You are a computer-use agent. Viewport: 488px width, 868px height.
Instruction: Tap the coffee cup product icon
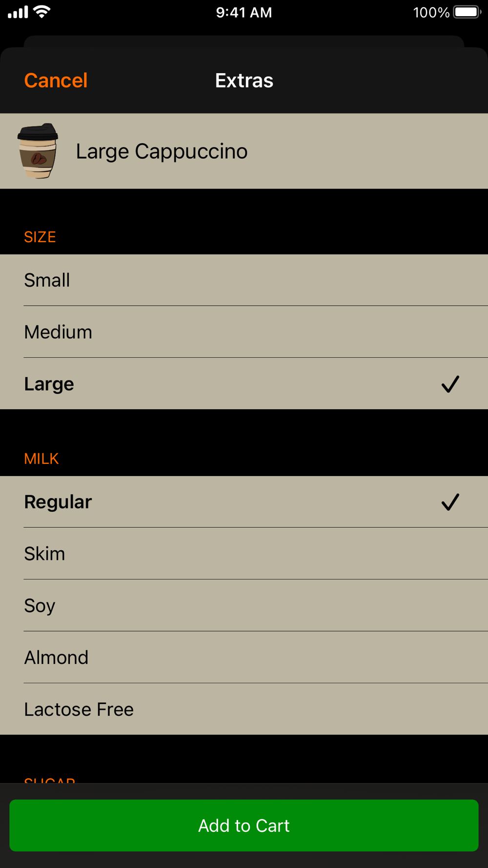coord(38,151)
